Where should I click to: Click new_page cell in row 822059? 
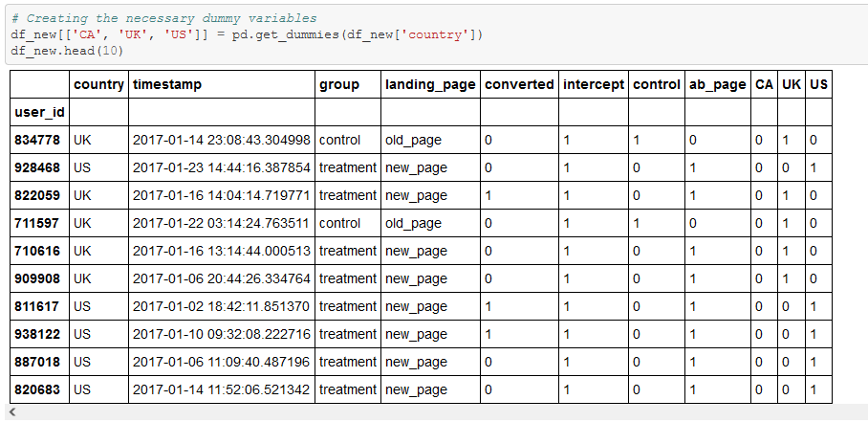click(x=416, y=195)
